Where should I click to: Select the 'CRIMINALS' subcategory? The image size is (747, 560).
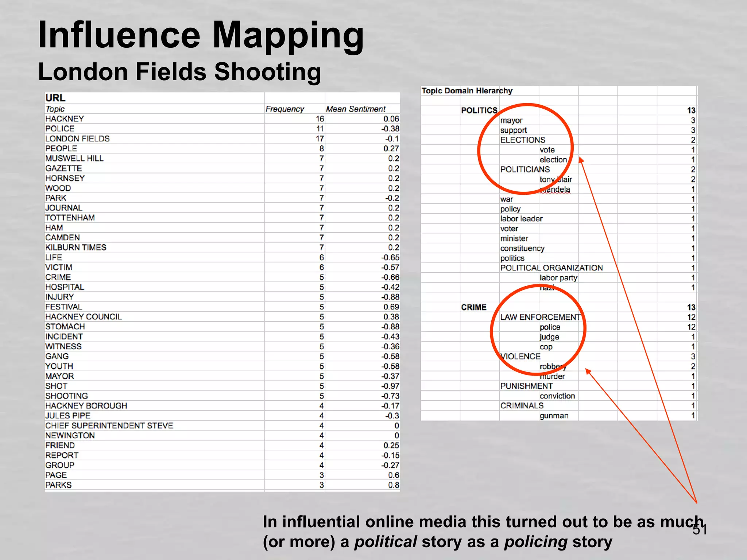522,406
